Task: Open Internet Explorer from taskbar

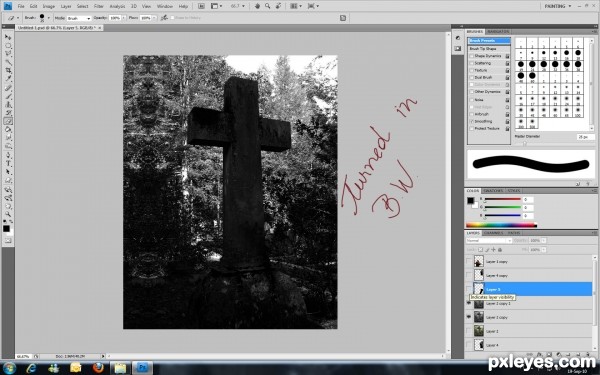Action: [x=31, y=368]
